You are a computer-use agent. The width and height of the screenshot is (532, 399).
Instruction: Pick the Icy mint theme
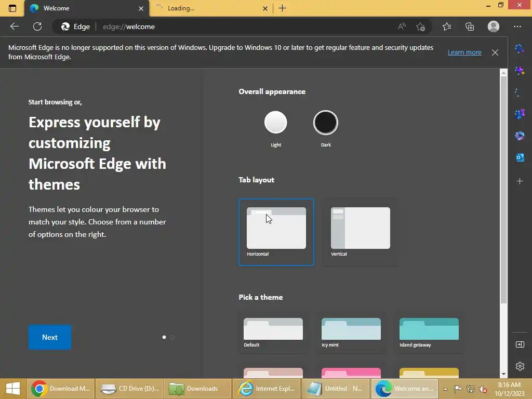[351, 332]
